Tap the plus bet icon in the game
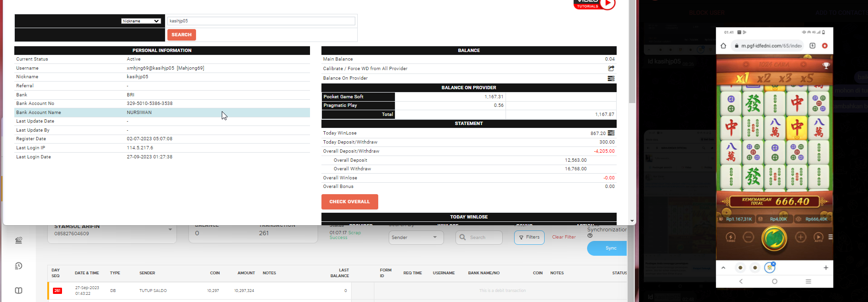 (x=800, y=237)
